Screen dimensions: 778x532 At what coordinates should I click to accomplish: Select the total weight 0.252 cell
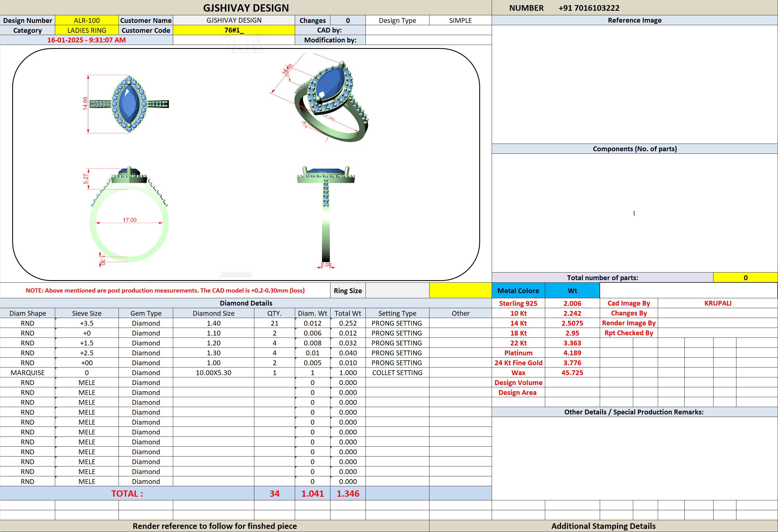[x=348, y=323]
